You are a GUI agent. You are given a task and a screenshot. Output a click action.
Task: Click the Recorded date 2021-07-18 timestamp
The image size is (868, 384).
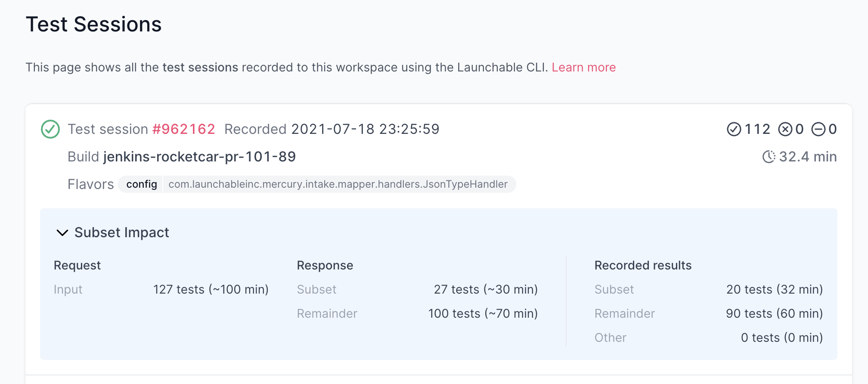tap(366, 129)
